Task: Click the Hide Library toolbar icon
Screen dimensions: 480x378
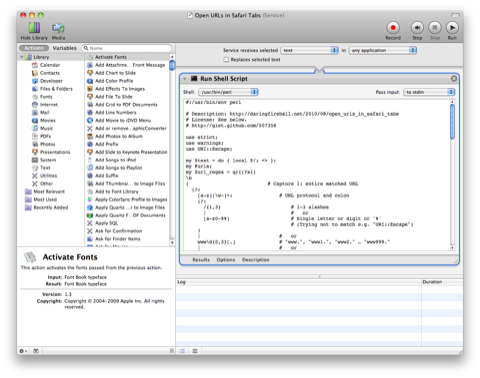Action: point(34,29)
